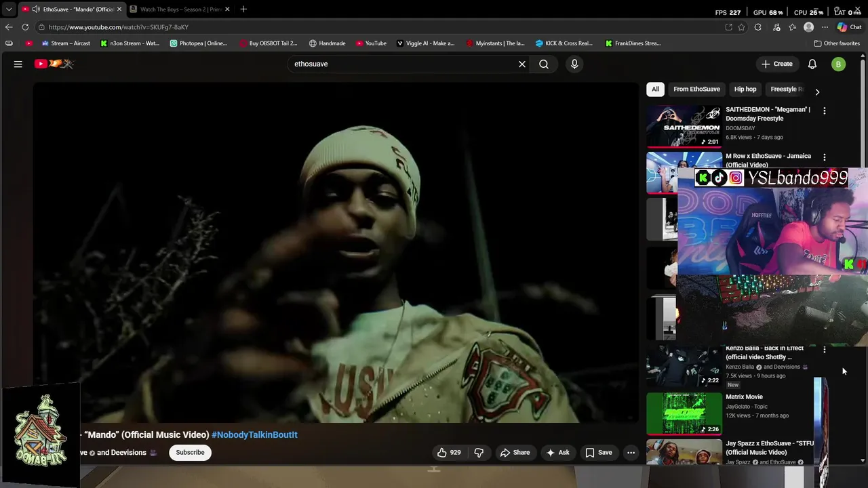868x488 pixels.
Task: Open options for SAITHEDEMON Megaman video
Action: [825, 110]
